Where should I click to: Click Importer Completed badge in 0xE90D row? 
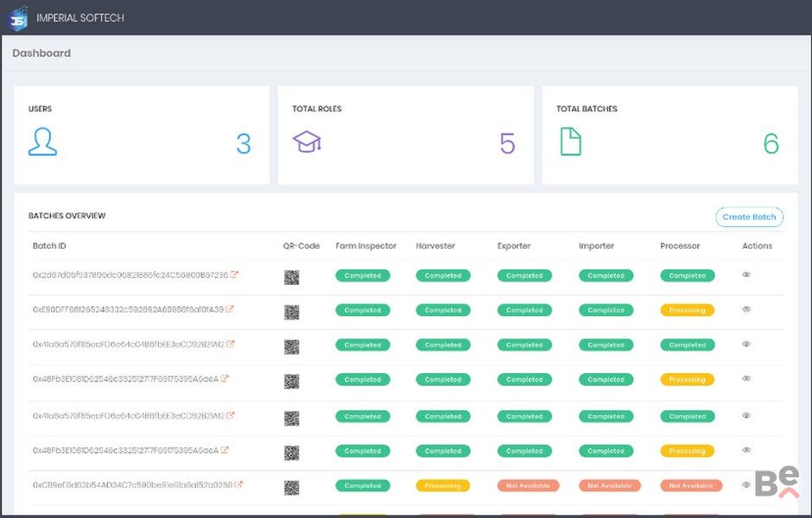click(x=606, y=311)
